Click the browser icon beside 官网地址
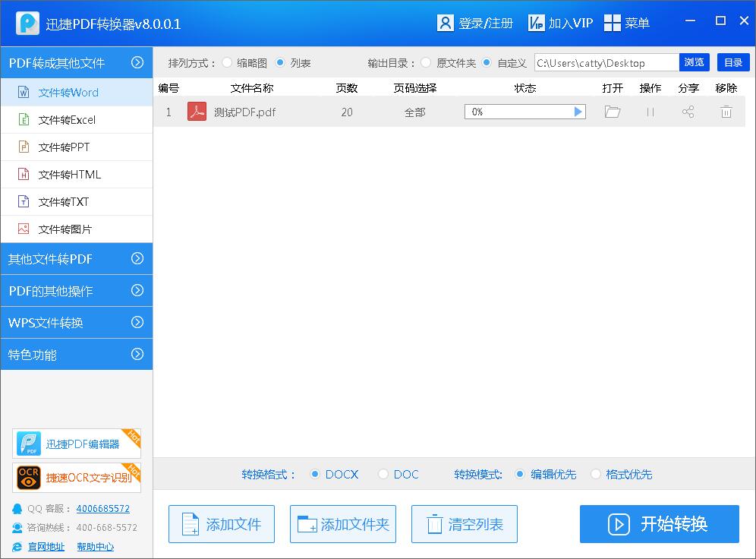The height and width of the screenshot is (559, 756). click(17, 546)
